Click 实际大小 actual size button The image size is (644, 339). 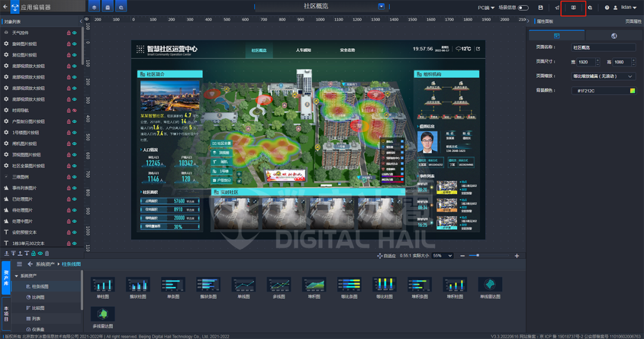coord(420,255)
